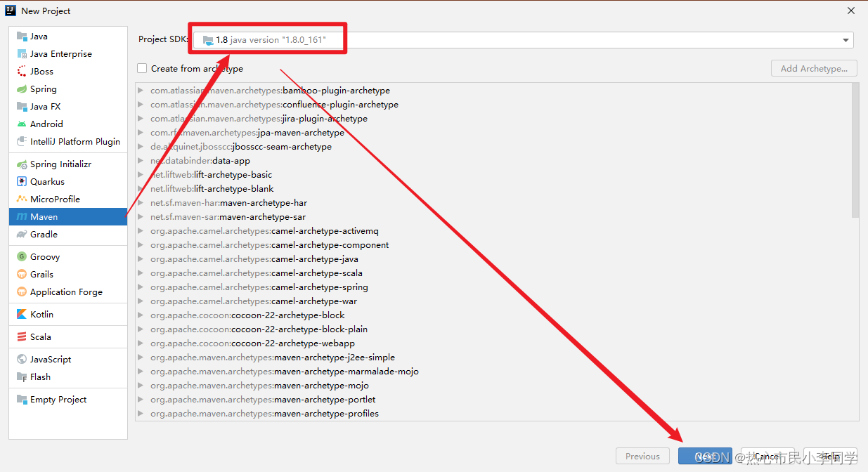This screenshot has width=868, height=472.
Task: Click the JavaScript globe icon
Action: [22, 359]
